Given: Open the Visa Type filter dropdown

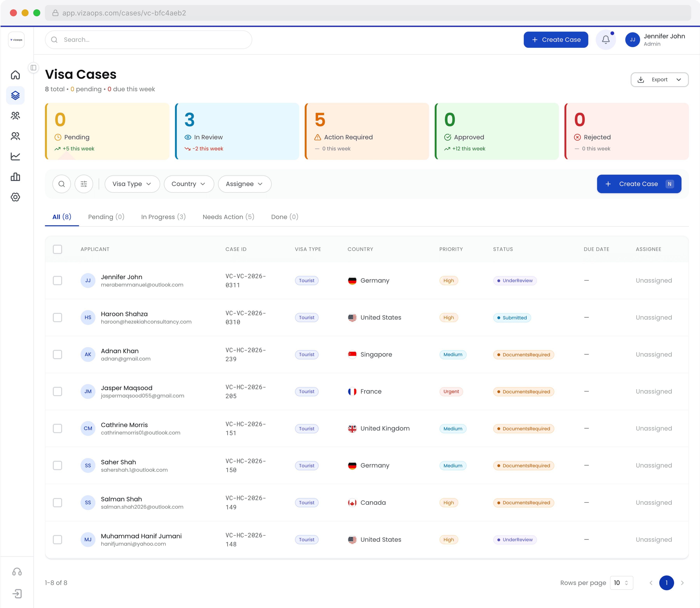Looking at the screenshot, I should tap(132, 184).
